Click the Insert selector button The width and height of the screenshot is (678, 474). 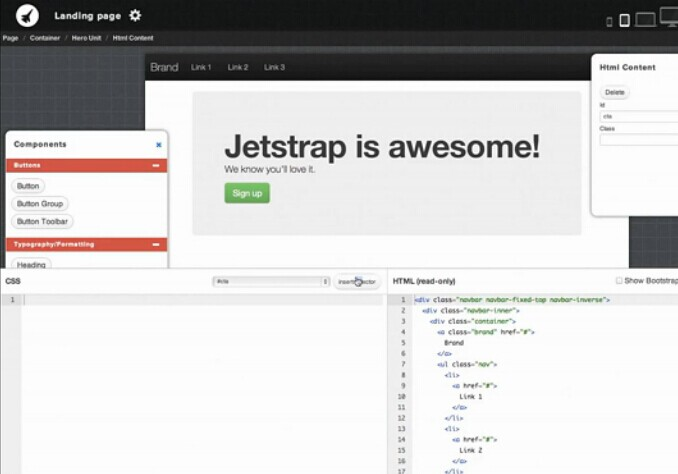[x=357, y=282]
